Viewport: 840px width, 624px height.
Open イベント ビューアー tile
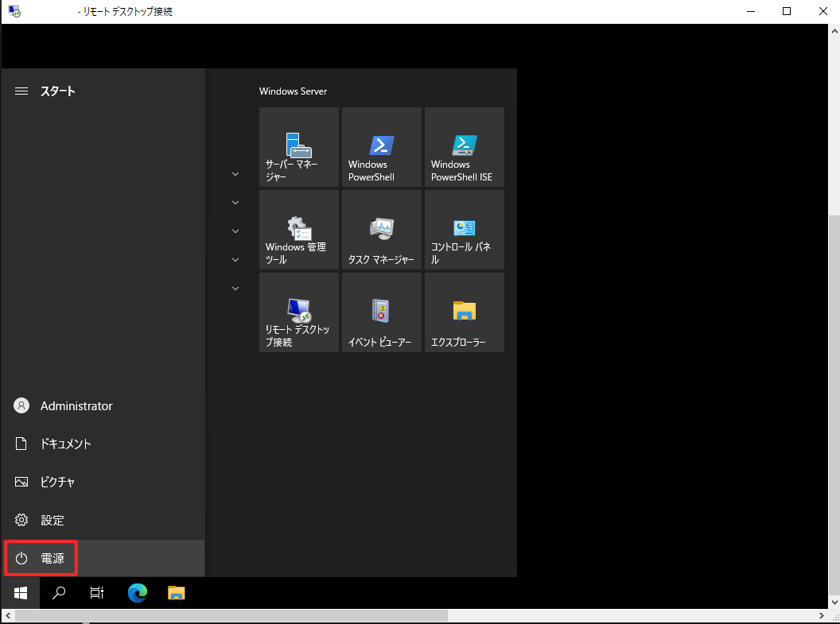(x=382, y=312)
